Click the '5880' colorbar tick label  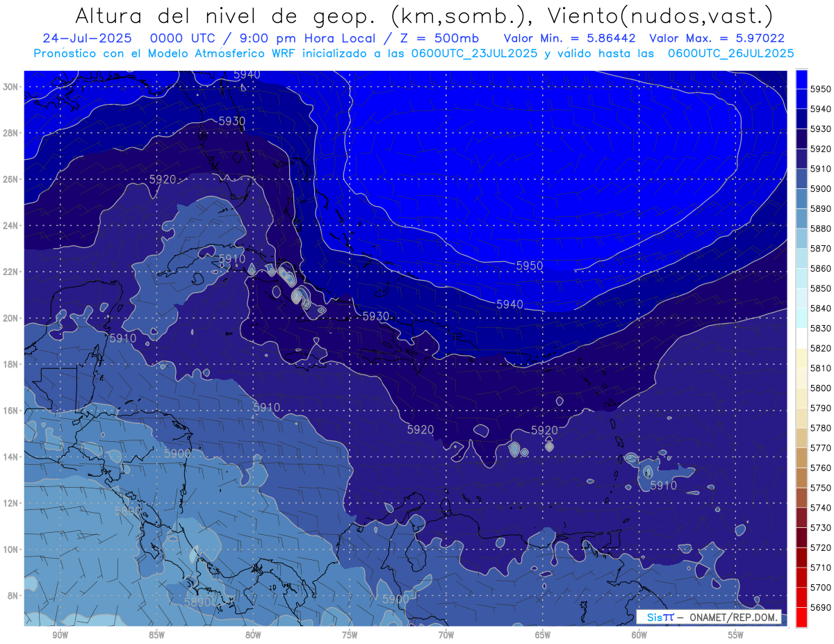tap(820, 229)
